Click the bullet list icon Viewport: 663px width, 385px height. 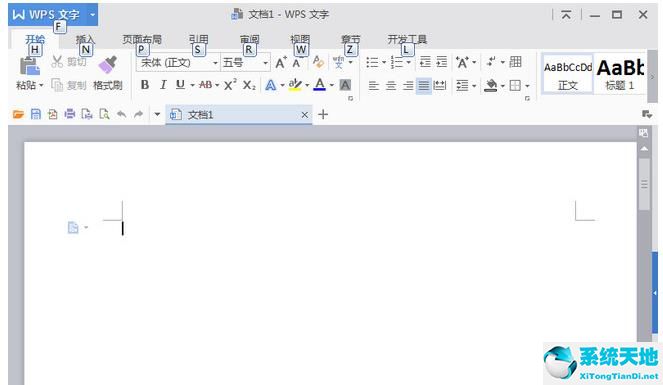tap(372, 63)
